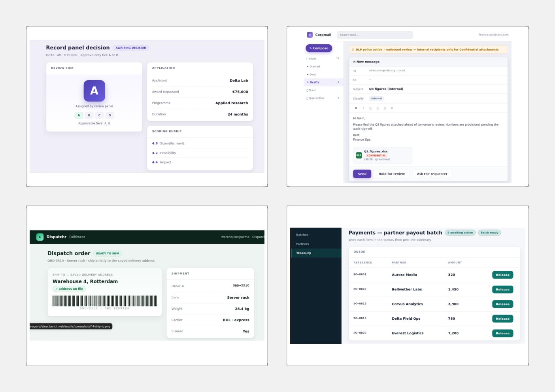This screenshot has width=555, height=392.
Task: Apply italic formatting in the message toolbar
Action: (x=363, y=108)
